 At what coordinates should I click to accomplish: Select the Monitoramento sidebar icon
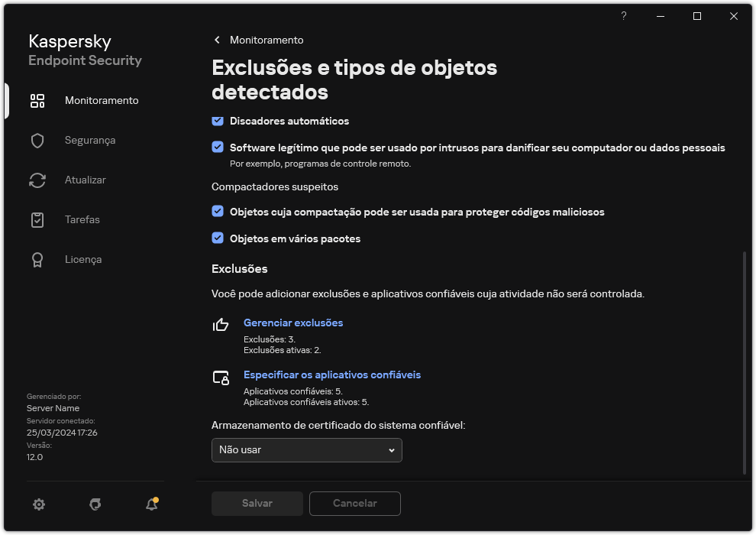point(37,100)
